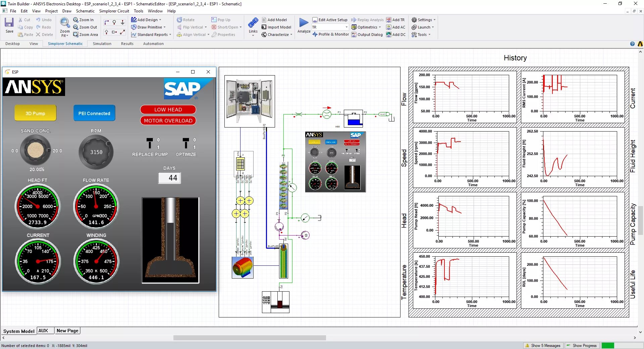Image resolution: width=644 pixels, height=349 pixels.
Task: Click the green progress bar in status bar
Action: pyautogui.click(x=608, y=345)
